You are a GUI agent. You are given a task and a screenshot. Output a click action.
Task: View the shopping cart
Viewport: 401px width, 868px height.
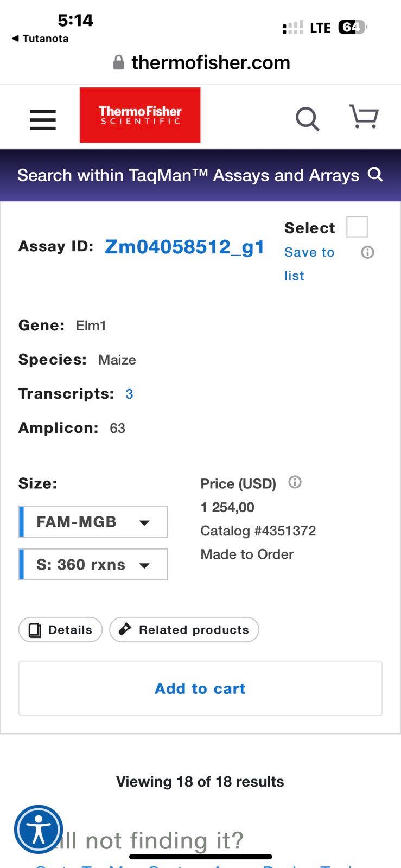364,116
